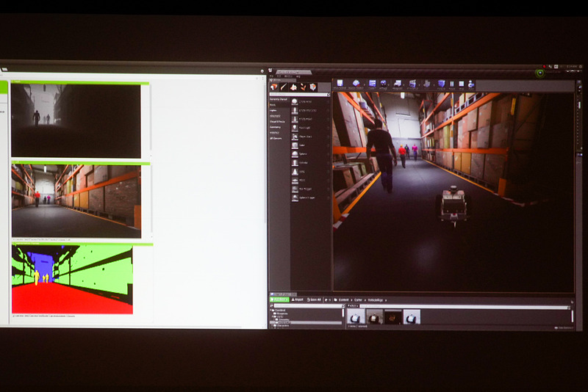
Task: Open the Settings dropdown arrow
Action: 390,84
